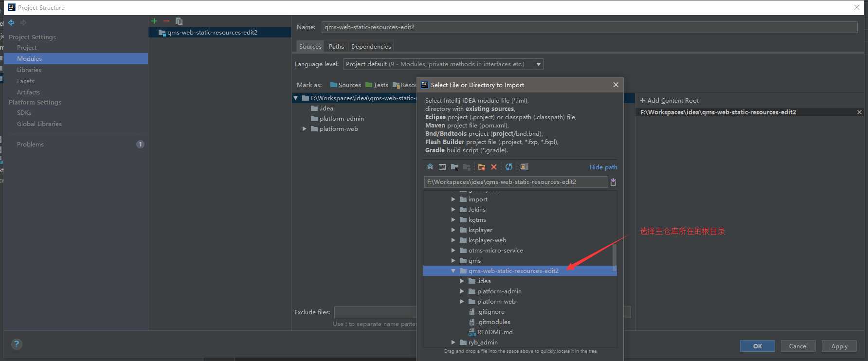
Task: Expand the Jekins folder
Action: pos(453,210)
